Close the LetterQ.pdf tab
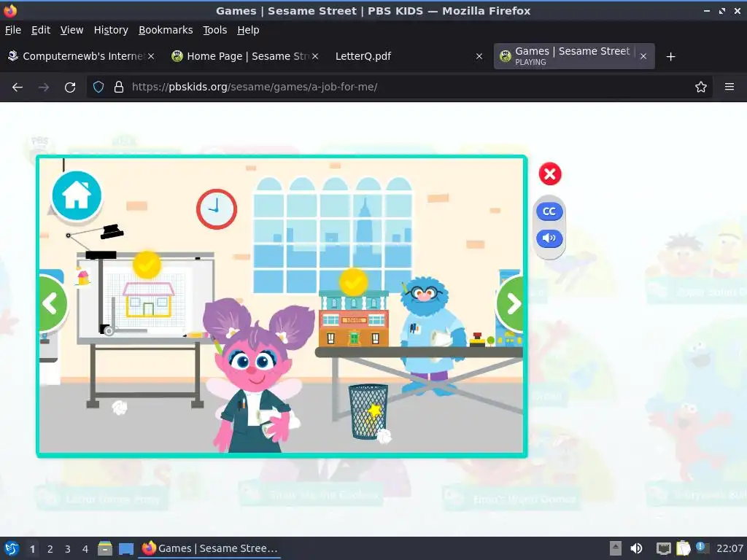The image size is (747, 560). click(479, 56)
